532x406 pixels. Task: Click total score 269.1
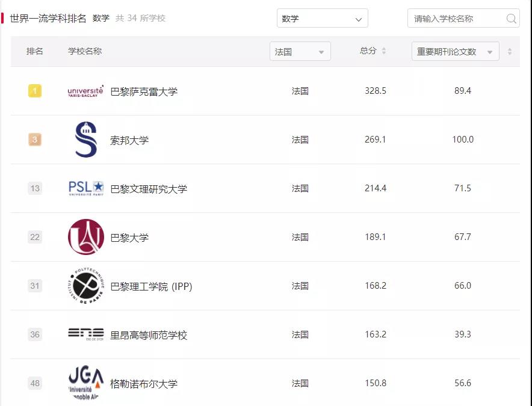376,140
